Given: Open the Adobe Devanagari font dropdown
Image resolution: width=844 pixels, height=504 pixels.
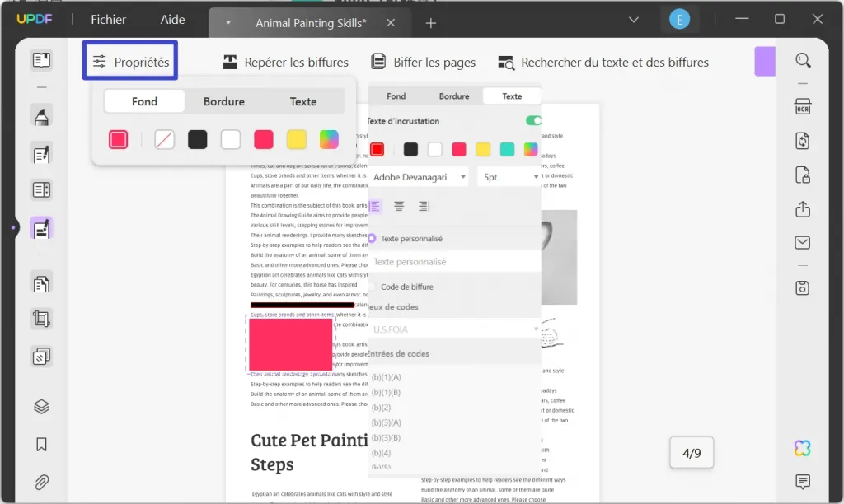Looking at the screenshot, I should pyautogui.click(x=422, y=176).
